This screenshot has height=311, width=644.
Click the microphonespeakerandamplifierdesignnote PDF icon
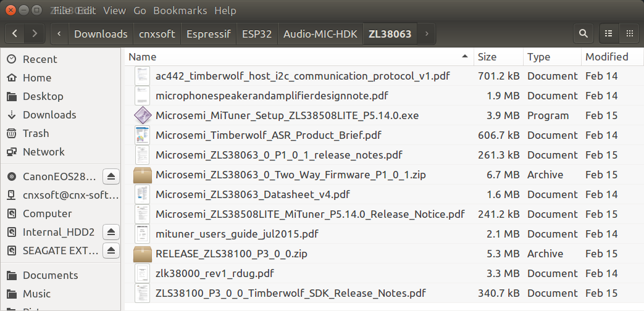143,96
